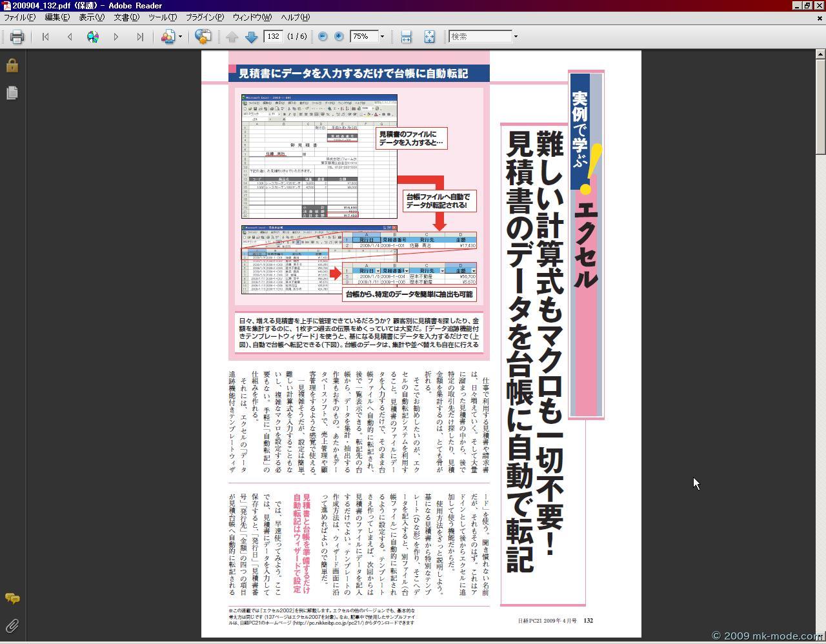Toggle the Attachments paperclip panel
Image resolution: width=826 pixels, height=644 pixels.
pyautogui.click(x=12, y=625)
